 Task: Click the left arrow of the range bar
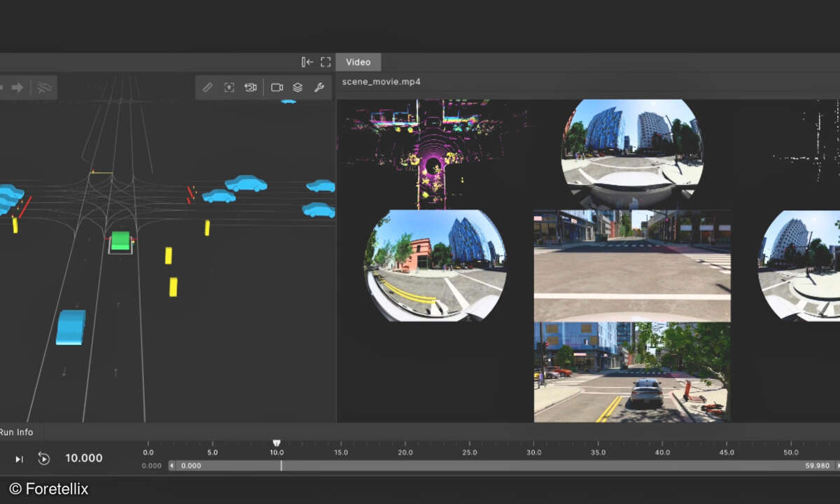click(172, 465)
